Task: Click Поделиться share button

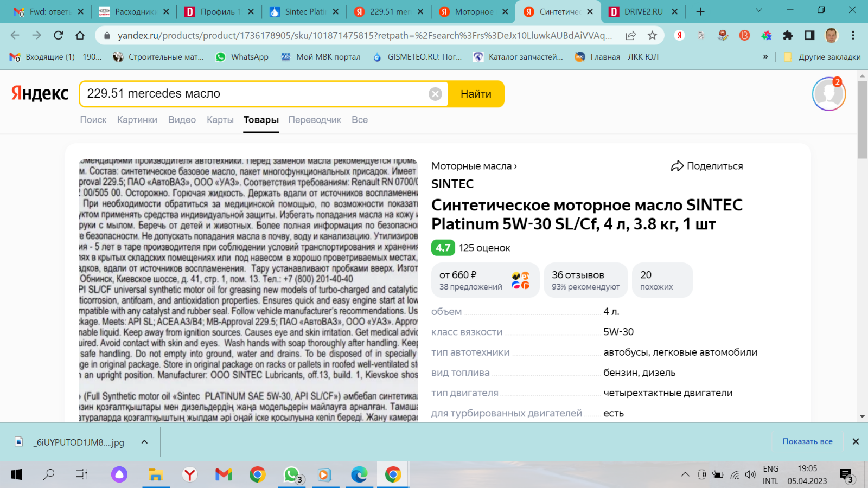Action: point(707,166)
